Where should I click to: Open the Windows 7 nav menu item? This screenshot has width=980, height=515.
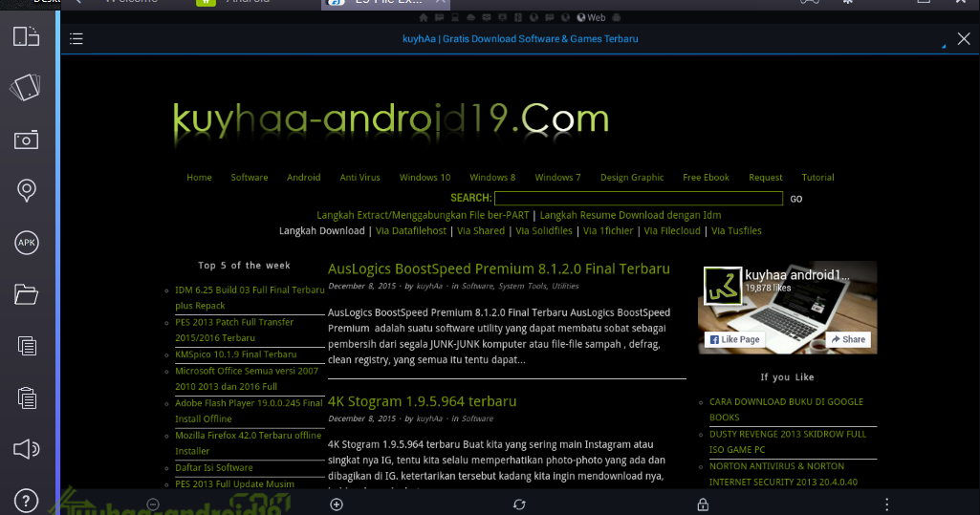pyautogui.click(x=557, y=178)
